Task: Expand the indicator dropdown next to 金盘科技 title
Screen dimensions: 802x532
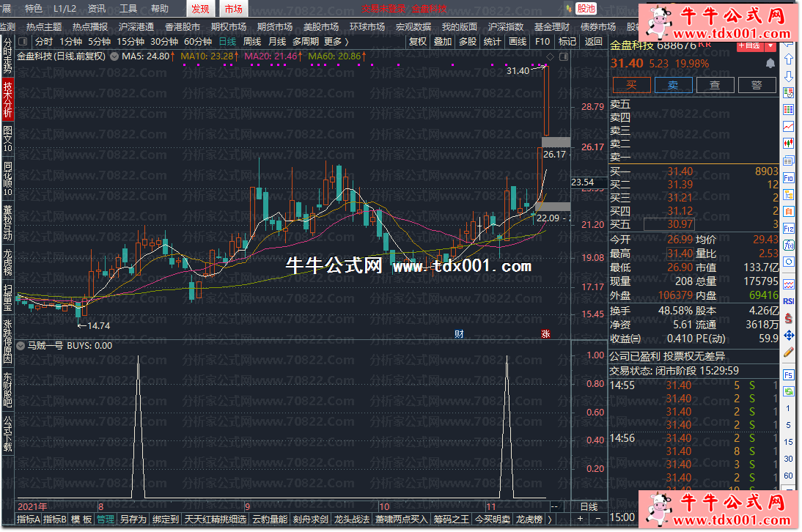Action: (x=114, y=56)
